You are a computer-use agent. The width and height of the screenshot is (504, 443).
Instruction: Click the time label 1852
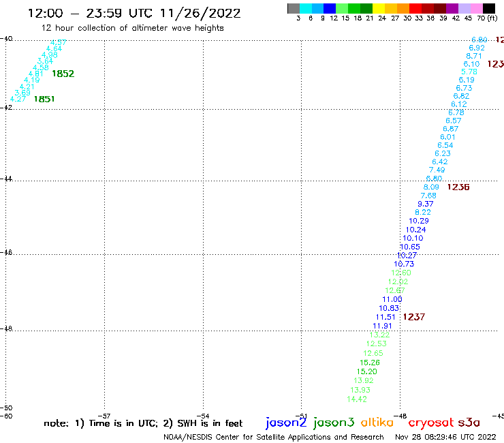63,74
